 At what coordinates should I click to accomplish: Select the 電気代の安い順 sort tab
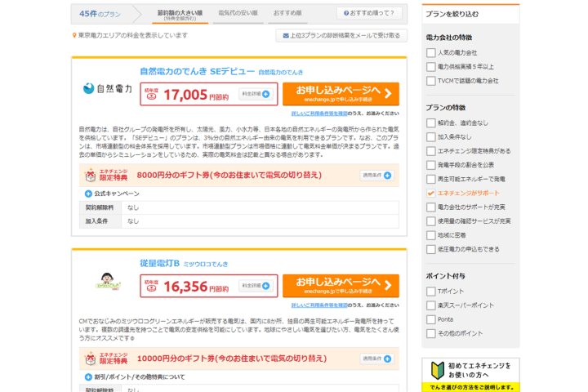(x=238, y=14)
